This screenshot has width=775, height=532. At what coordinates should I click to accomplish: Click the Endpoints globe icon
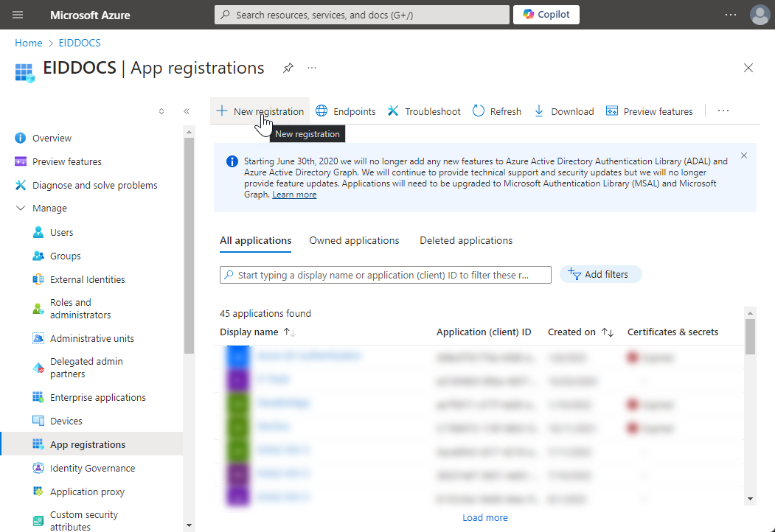322,111
